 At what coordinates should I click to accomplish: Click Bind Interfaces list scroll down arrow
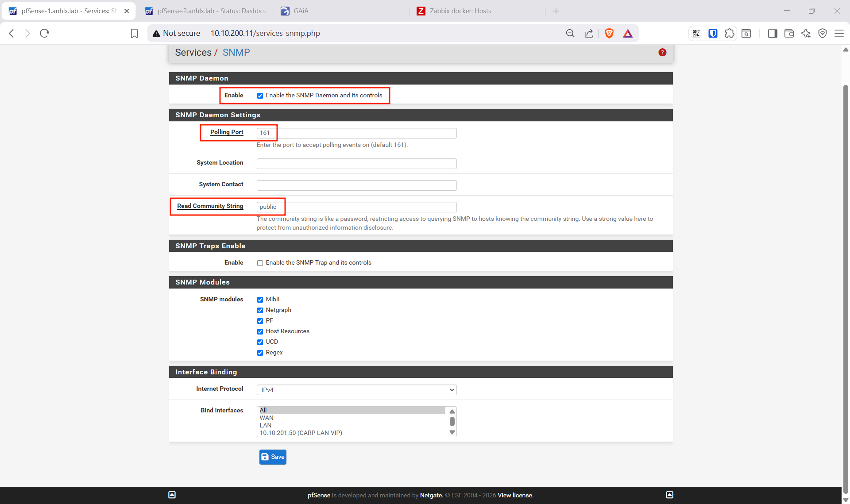(x=452, y=432)
